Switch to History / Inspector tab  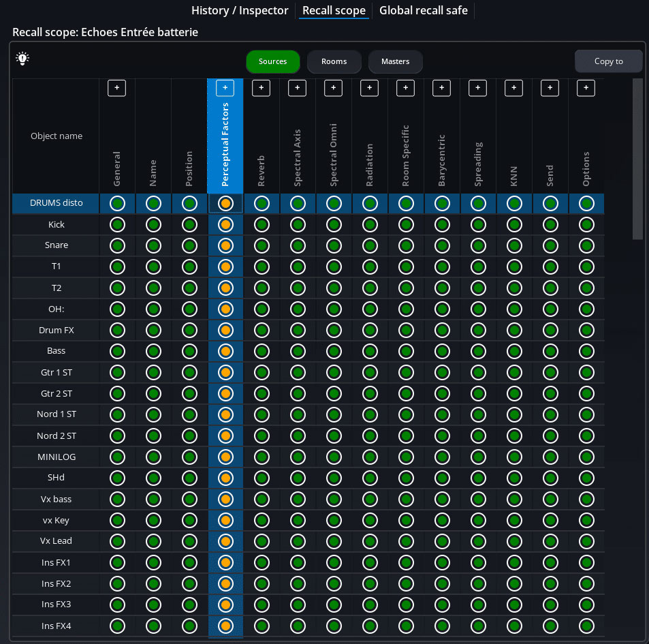[x=240, y=11]
